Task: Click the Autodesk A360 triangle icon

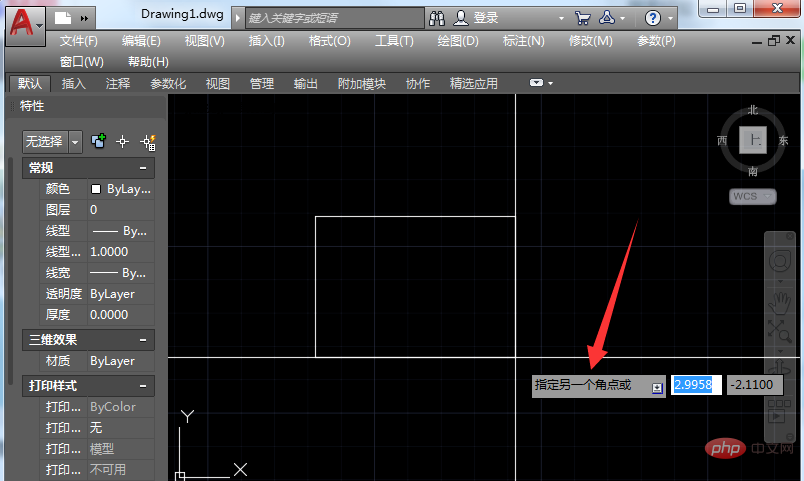Action: [607, 18]
